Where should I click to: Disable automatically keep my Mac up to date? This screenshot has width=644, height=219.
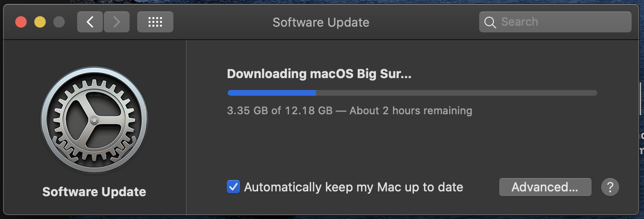[233, 187]
